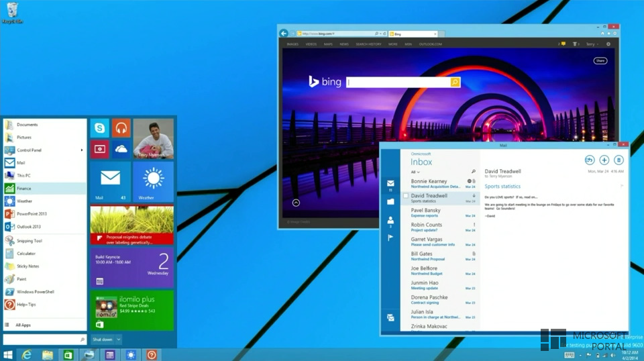
Task: Open the Help+Tips icon on taskbar
Action: [152, 355]
